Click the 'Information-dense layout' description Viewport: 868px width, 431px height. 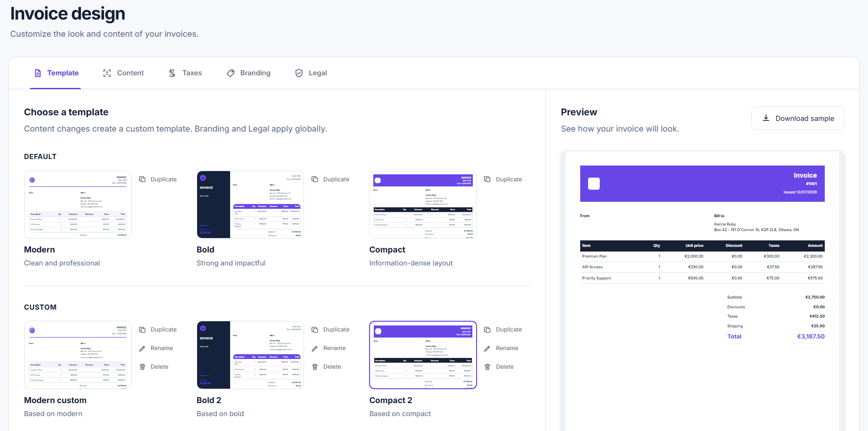point(411,263)
